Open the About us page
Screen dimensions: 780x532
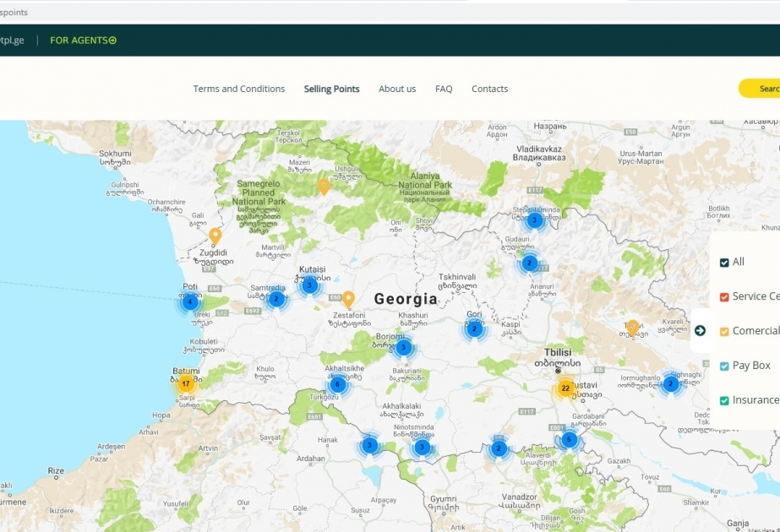397,89
